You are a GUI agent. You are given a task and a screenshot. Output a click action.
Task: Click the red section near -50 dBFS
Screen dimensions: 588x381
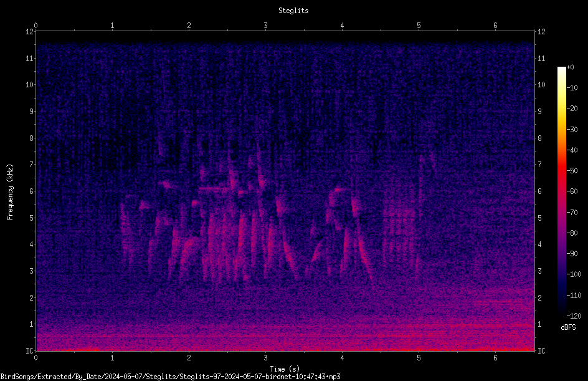[x=561, y=171]
